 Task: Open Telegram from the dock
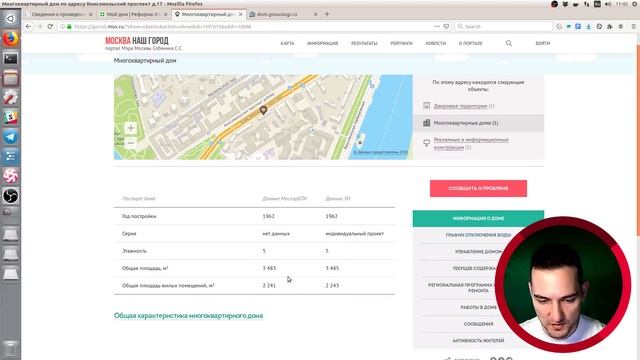10,137
